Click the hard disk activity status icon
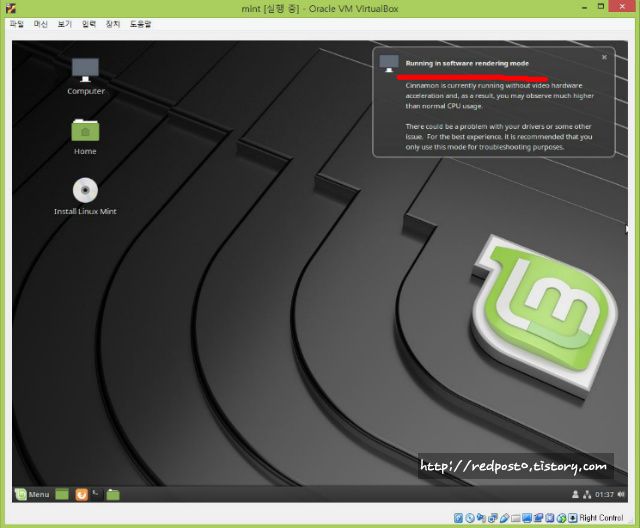Screen dimensions: 640x528 (x=458, y=518)
